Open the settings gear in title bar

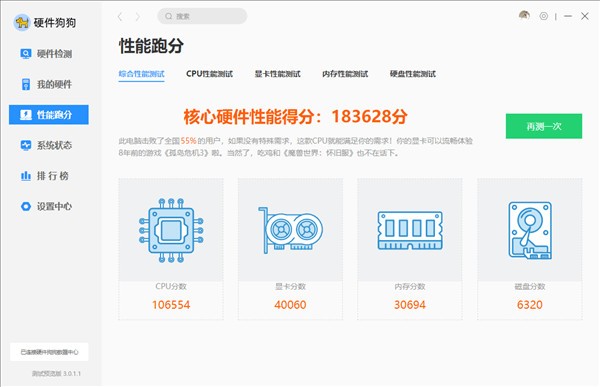[x=544, y=16]
